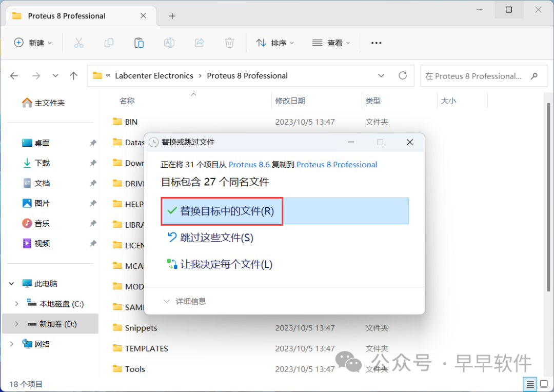The width and height of the screenshot is (554, 392).
Task: Click the Delete icon in the toolbar
Action: coord(229,43)
